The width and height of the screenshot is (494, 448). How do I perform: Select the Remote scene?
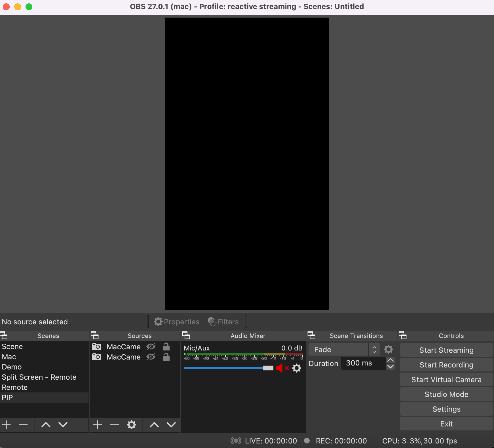pos(44,387)
